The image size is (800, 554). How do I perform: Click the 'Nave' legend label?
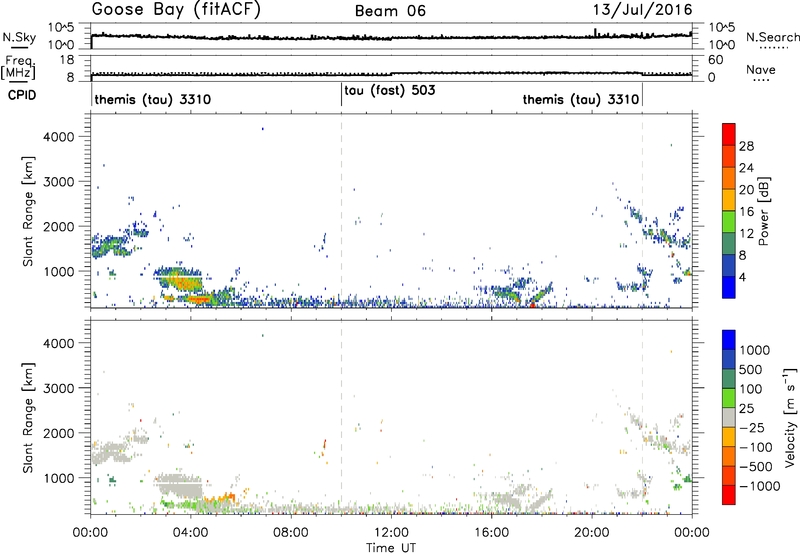[761, 70]
